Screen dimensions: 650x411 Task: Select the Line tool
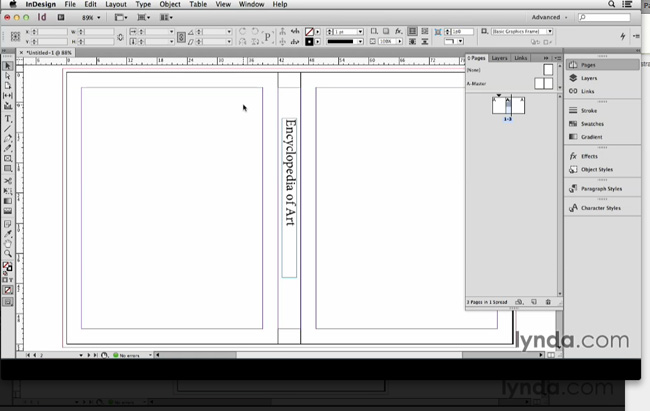coord(8,129)
